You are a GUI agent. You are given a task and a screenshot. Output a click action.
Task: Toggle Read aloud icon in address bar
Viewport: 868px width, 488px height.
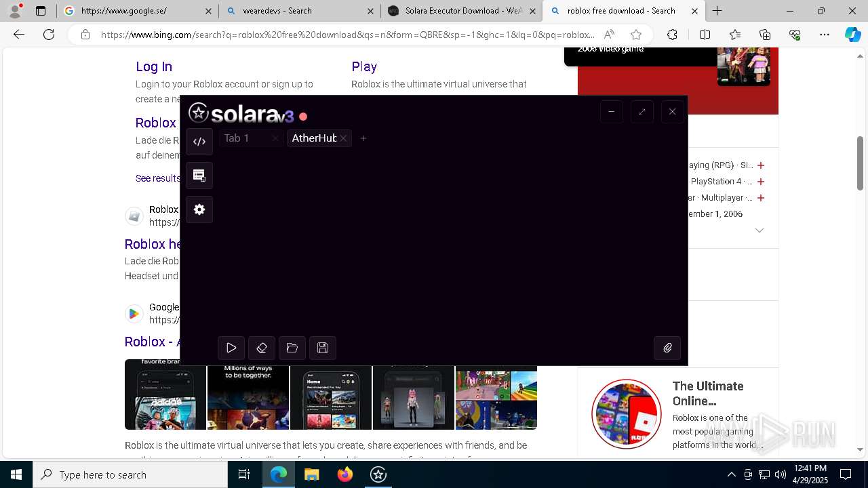[x=610, y=35]
